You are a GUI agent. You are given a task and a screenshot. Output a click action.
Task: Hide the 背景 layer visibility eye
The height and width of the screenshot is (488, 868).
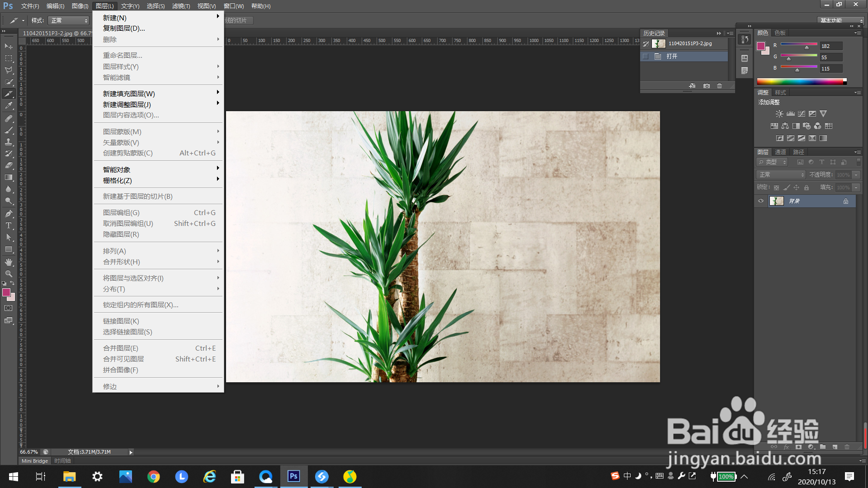coord(761,201)
